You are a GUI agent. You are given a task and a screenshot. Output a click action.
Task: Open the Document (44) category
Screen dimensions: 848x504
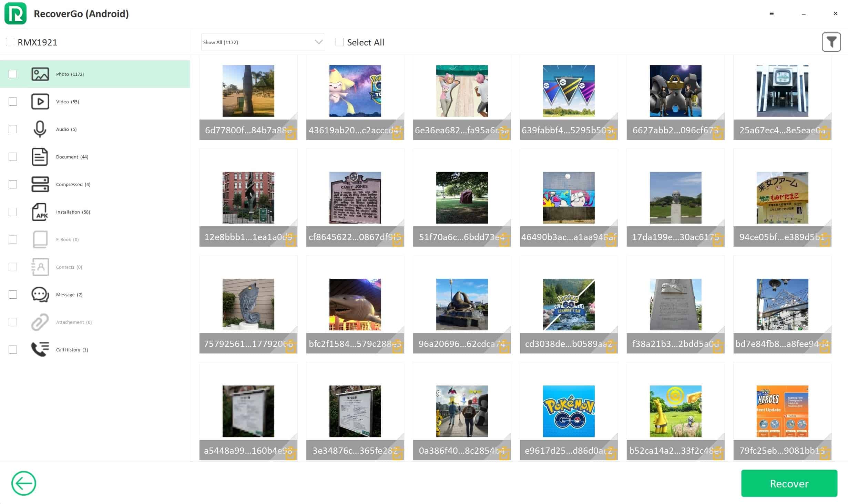[x=72, y=157]
